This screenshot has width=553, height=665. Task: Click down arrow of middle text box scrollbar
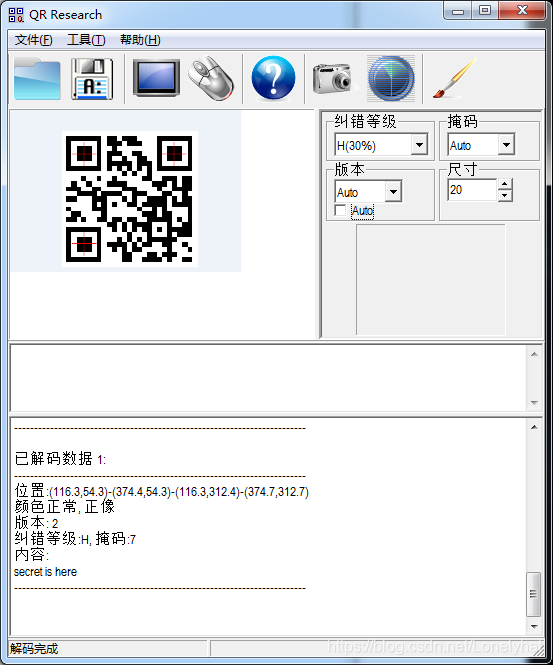tap(534, 402)
